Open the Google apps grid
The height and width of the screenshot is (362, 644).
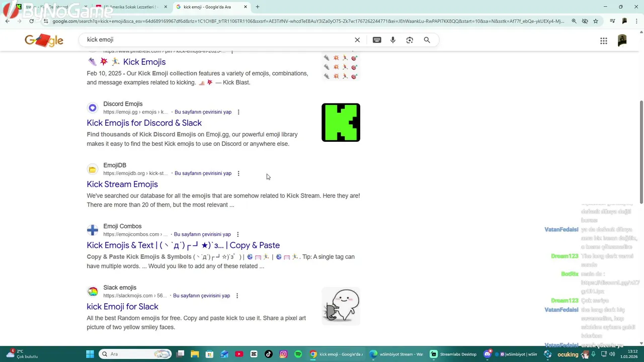(604, 41)
